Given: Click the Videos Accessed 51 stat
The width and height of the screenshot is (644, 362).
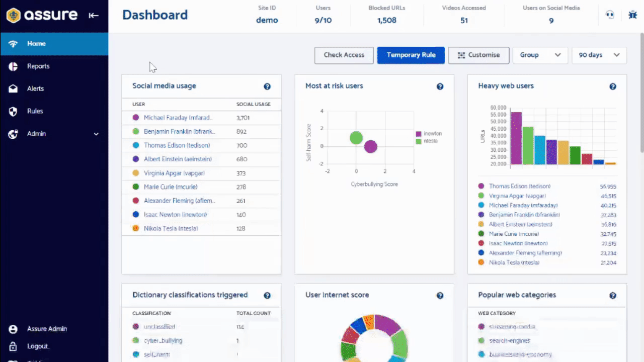Looking at the screenshot, I should [x=464, y=15].
